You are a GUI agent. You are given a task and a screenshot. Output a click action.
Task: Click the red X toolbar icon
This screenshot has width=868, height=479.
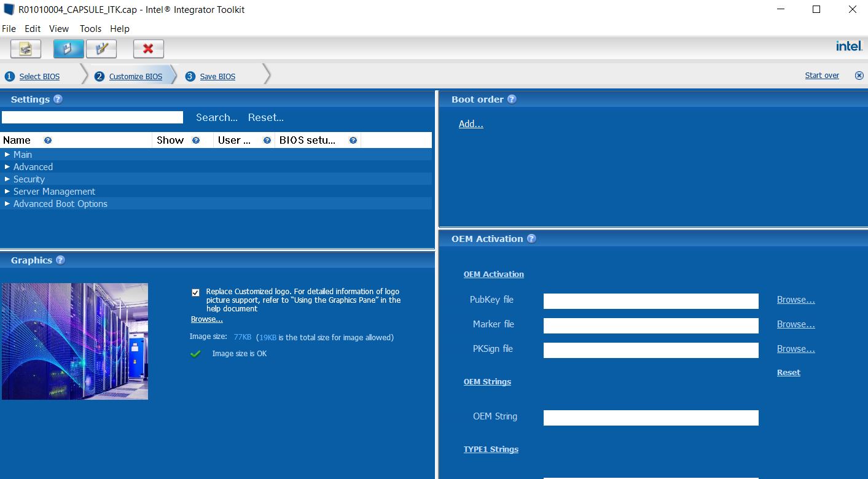148,49
